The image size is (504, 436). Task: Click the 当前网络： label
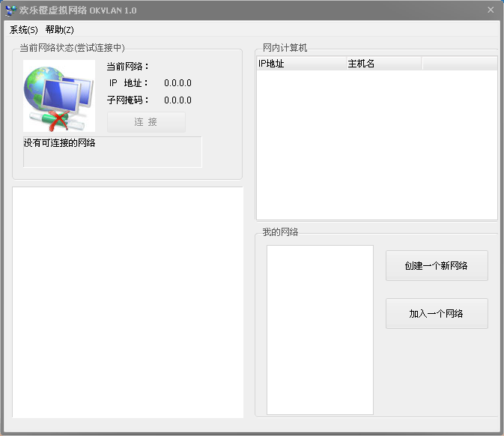127,67
